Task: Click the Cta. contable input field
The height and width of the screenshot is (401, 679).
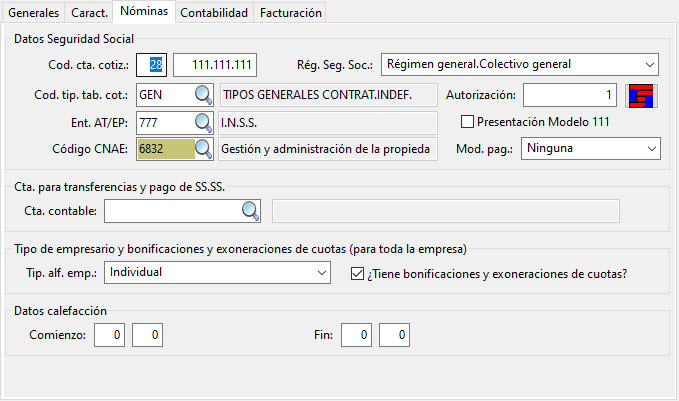Action: pos(172,211)
